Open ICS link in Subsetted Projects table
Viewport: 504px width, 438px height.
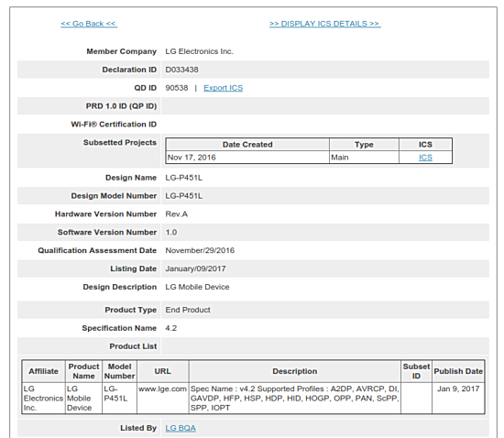tap(425, 158)
